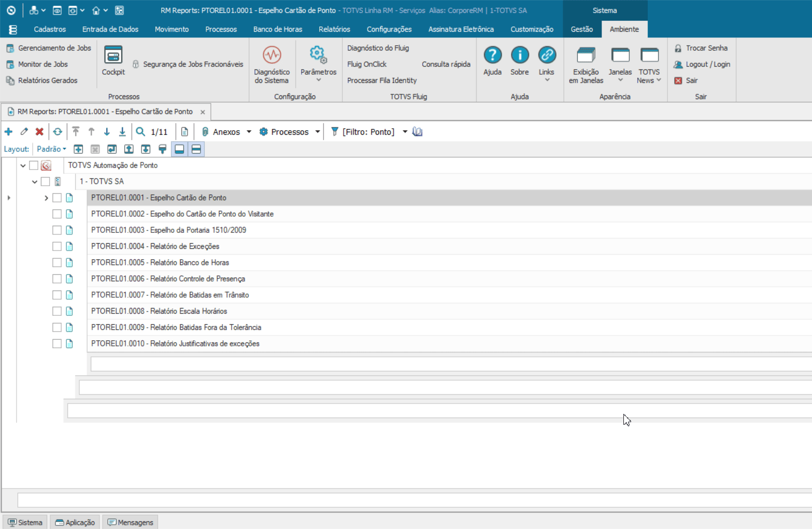Click Logout / Login
Image resolution: width=812 pixels, height=529 pixels.
(702, 64)
